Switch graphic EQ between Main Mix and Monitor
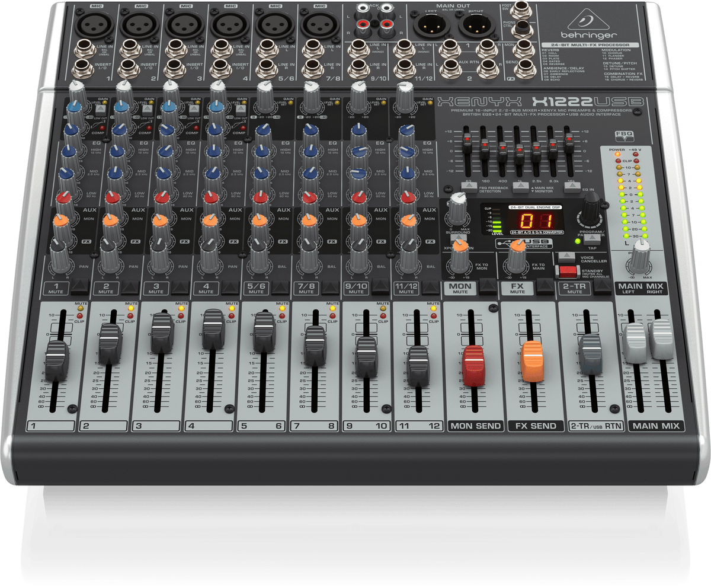Image resolution: width=711 pixels, height=588 pixels. [520, 187]
